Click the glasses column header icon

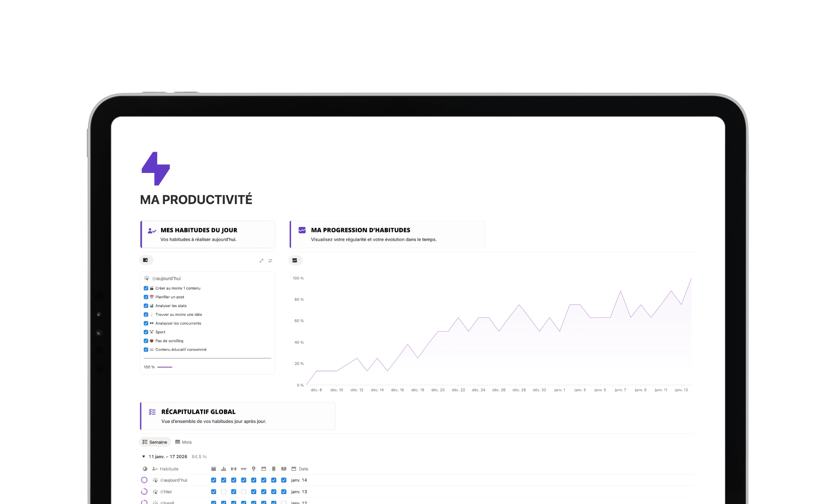244,469
